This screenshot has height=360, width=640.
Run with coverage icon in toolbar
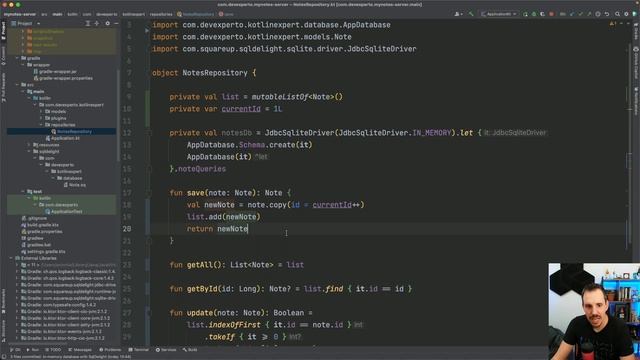[542, 14]
